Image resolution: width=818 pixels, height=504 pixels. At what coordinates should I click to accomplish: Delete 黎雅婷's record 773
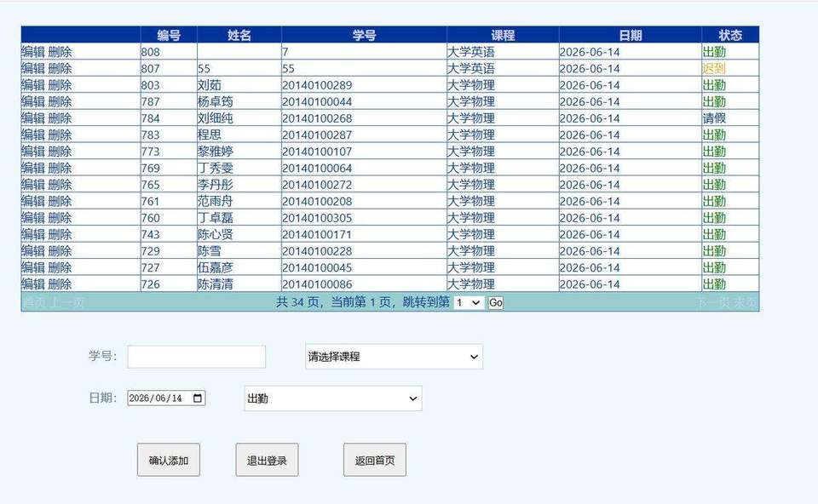click(60, 152)
